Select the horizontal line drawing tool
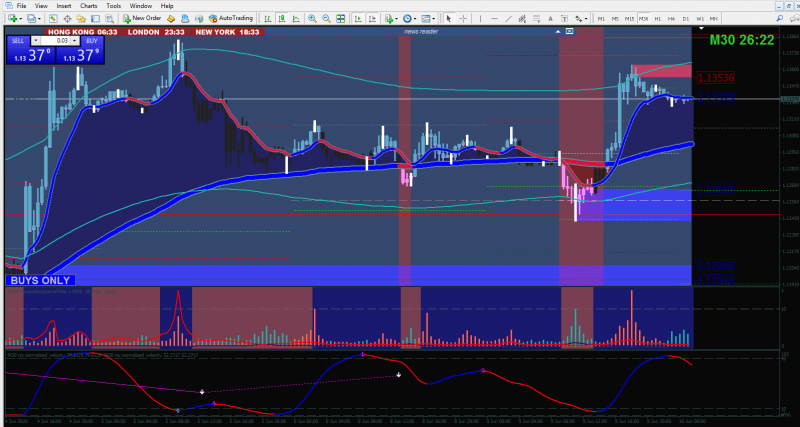Screen dimensions: 800x427 pos(494,18)
